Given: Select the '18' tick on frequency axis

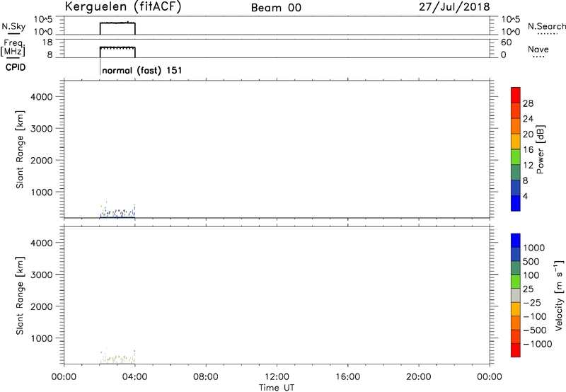Looking at the screenshot, I should pos(47,42).
